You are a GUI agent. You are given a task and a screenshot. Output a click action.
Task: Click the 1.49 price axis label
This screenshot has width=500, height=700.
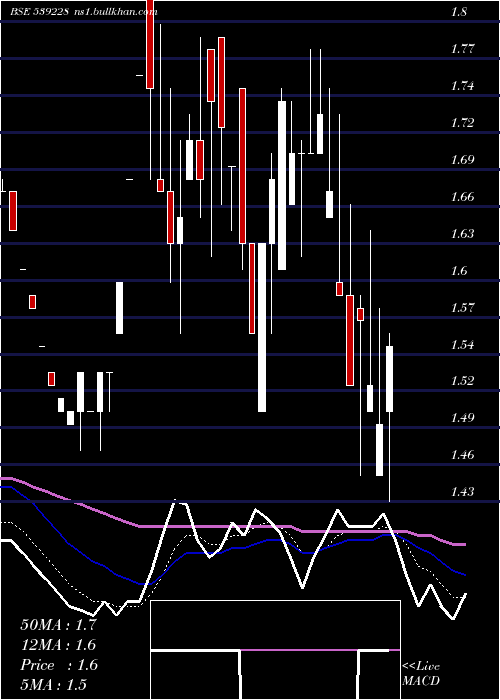pyautogui.click(x=462, y=418)
